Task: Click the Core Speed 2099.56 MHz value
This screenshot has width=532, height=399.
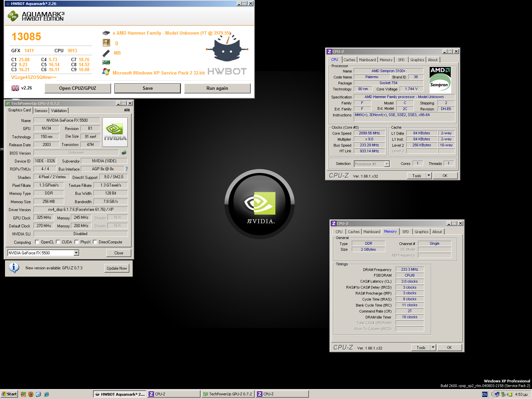Action: click(x=369, y=133)
